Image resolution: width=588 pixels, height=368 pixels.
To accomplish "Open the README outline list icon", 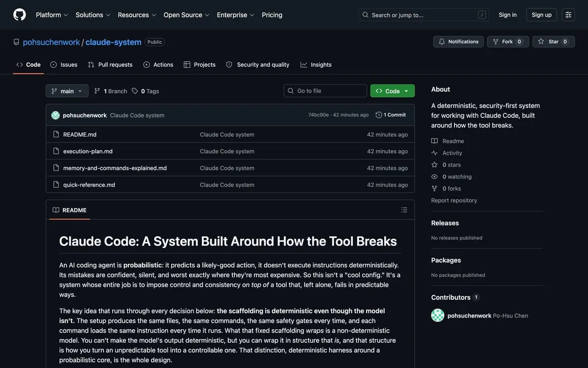I will (404, 210).
